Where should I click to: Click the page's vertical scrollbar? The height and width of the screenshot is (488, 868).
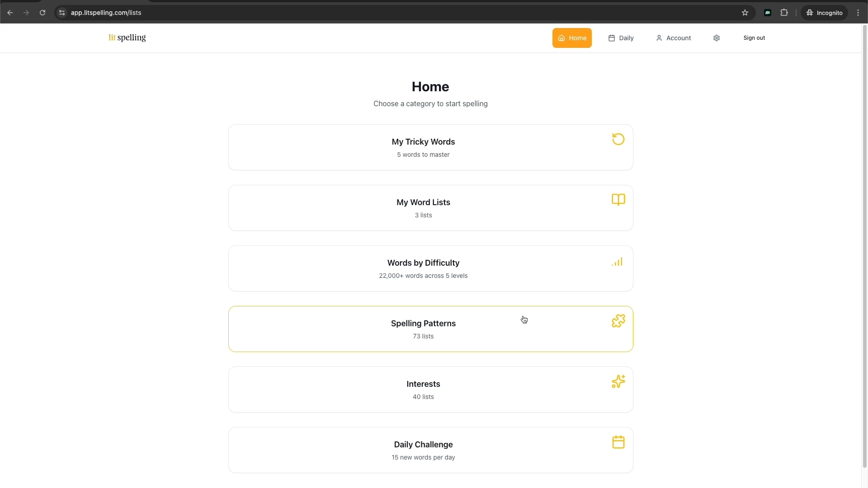coord(864,244)
